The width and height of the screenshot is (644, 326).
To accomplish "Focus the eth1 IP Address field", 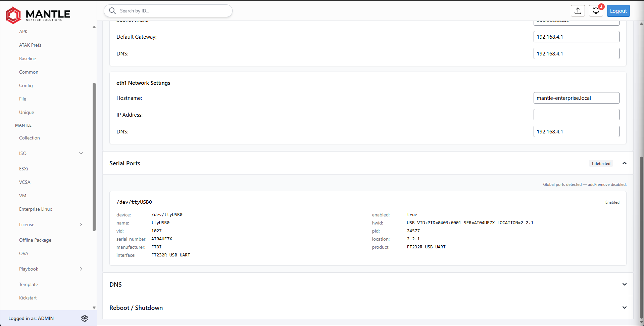I will pyautogui.click(x=576, y=115).
